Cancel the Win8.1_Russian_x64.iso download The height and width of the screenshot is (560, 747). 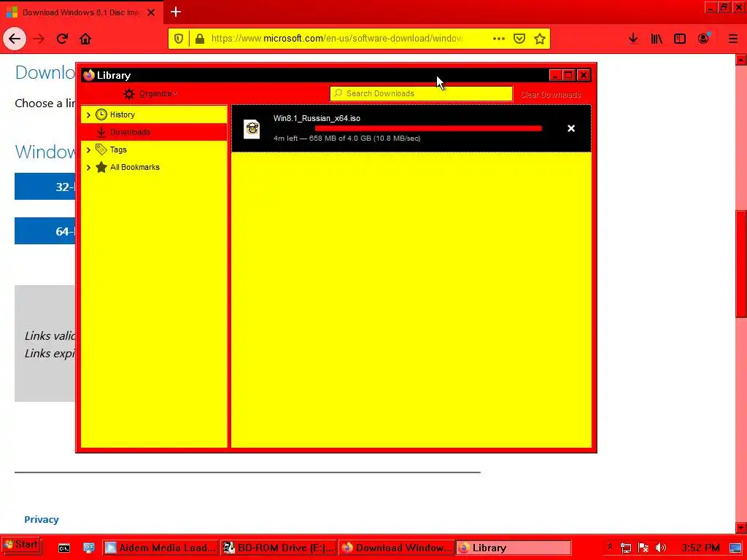coord(571,128)
